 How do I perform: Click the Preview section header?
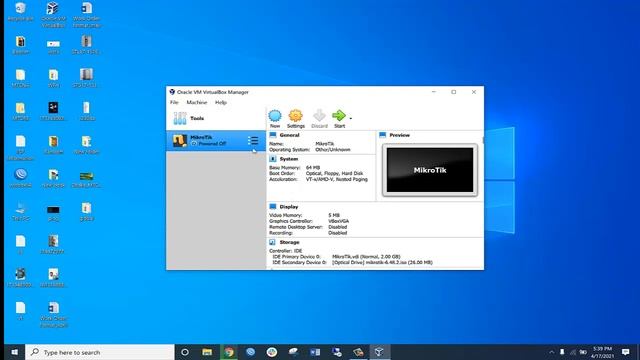[x=400, y=135]
